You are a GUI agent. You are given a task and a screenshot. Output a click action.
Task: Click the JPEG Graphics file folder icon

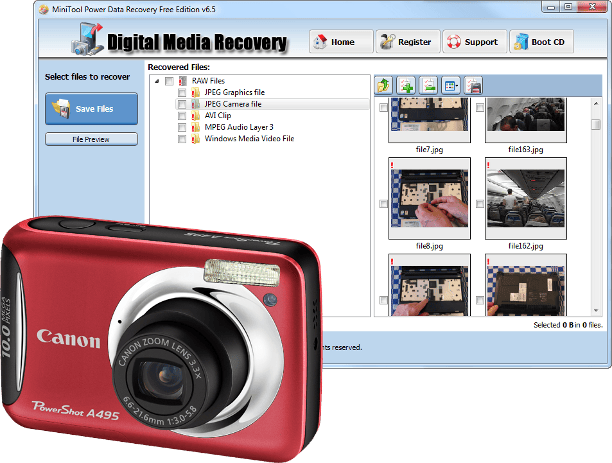click(196, 93)
